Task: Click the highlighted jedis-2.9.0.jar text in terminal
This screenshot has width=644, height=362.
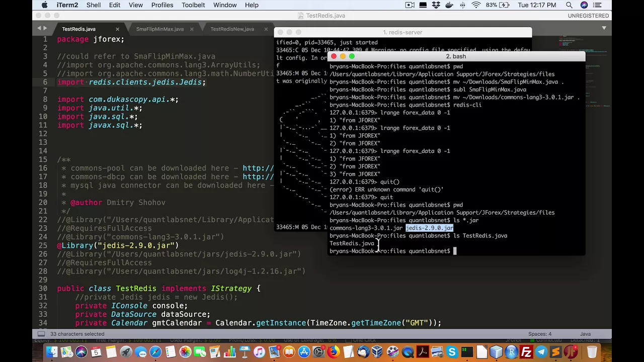Action: pyautogui.click(x=429, y=228)
